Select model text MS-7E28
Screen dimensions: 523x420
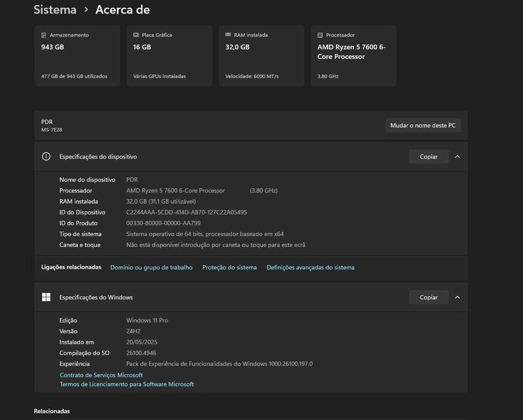(52, 130)
